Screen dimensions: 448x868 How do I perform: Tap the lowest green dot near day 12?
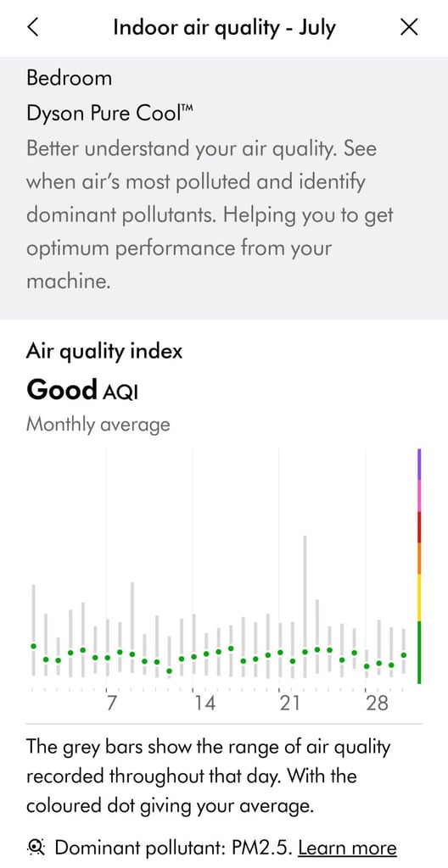[169, 671]
